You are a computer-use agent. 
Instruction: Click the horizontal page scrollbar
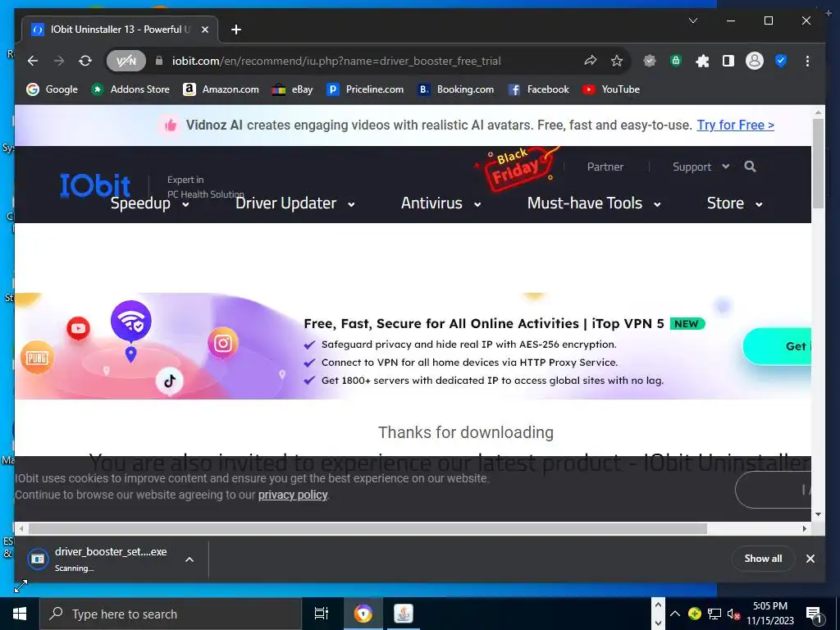(x=367, y=529)
